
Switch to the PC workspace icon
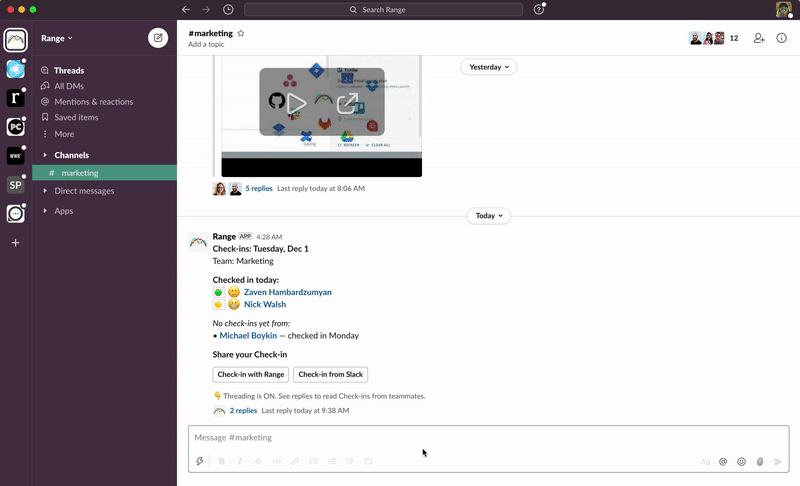pyautogui.click(x=15, y=126)
